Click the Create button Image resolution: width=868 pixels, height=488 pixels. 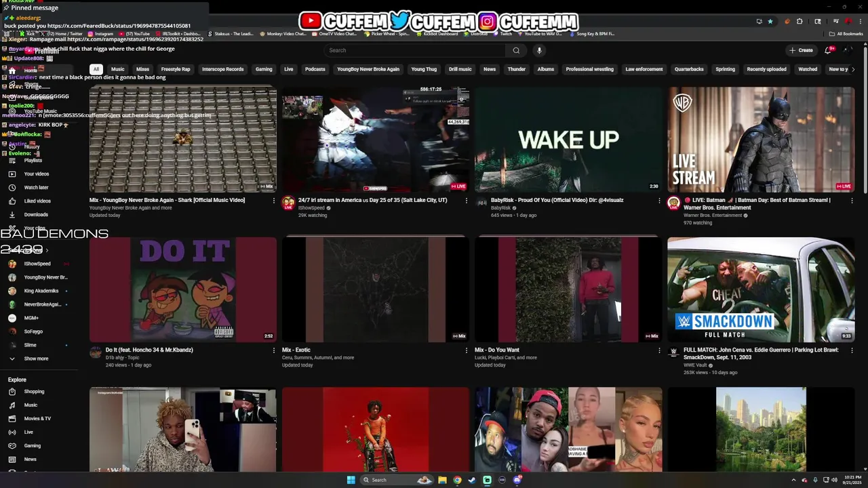click(x=801, y=50)
